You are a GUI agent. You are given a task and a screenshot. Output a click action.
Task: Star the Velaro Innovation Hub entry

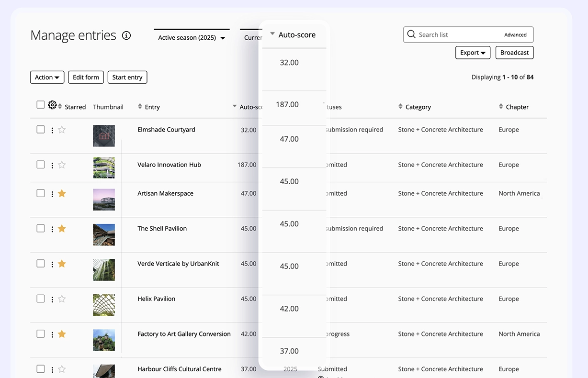pos(62,165)
